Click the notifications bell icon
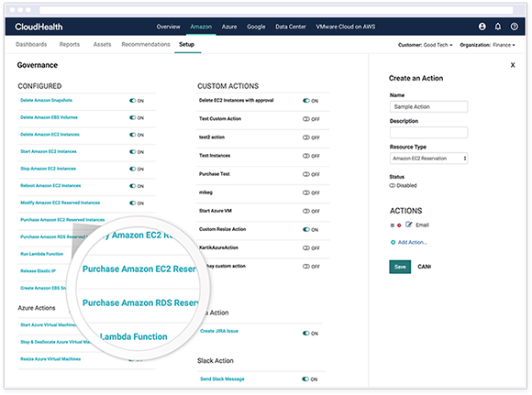Screen dimensions: 532x395 click(498, 27)
